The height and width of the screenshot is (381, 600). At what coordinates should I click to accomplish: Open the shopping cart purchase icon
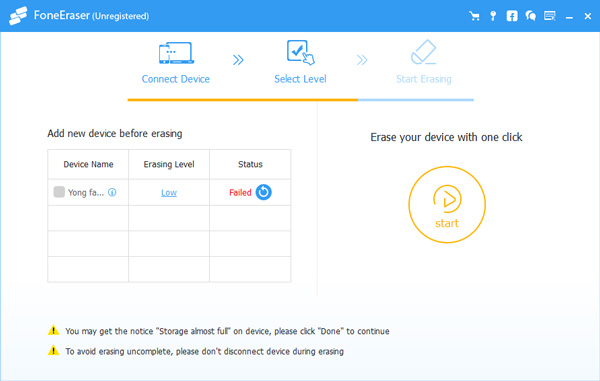pyautogui.click(x=474, y=16)
